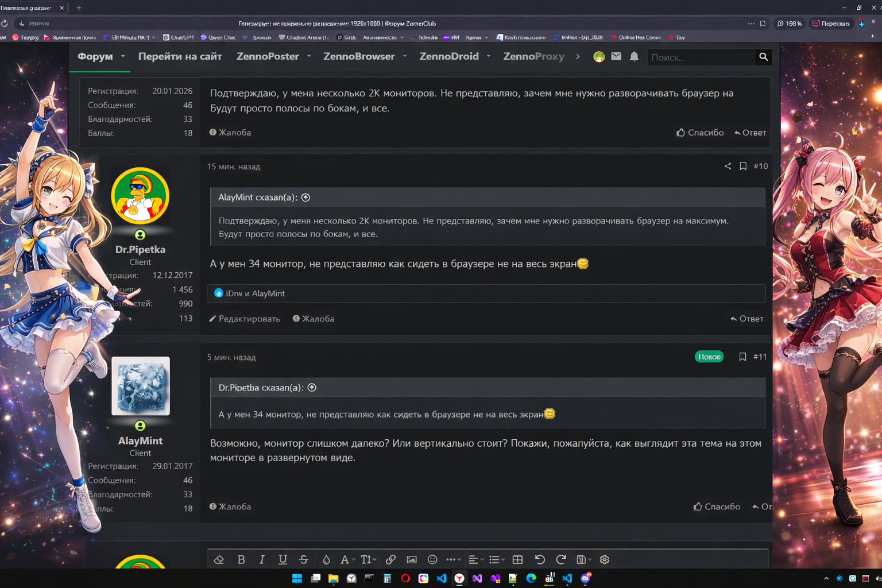Open Dr.Pipetka's avatar in post #10
882x588 pixels.
coord(140,195)
